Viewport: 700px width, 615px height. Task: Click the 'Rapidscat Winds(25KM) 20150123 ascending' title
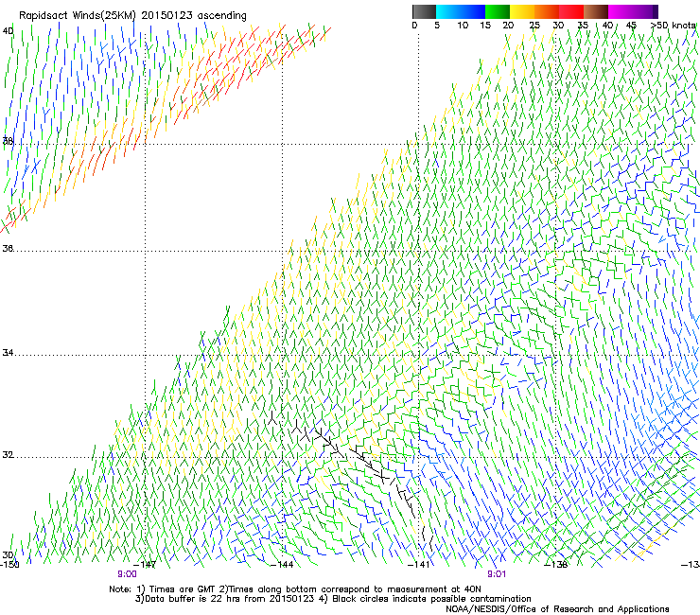click(132, 16)
